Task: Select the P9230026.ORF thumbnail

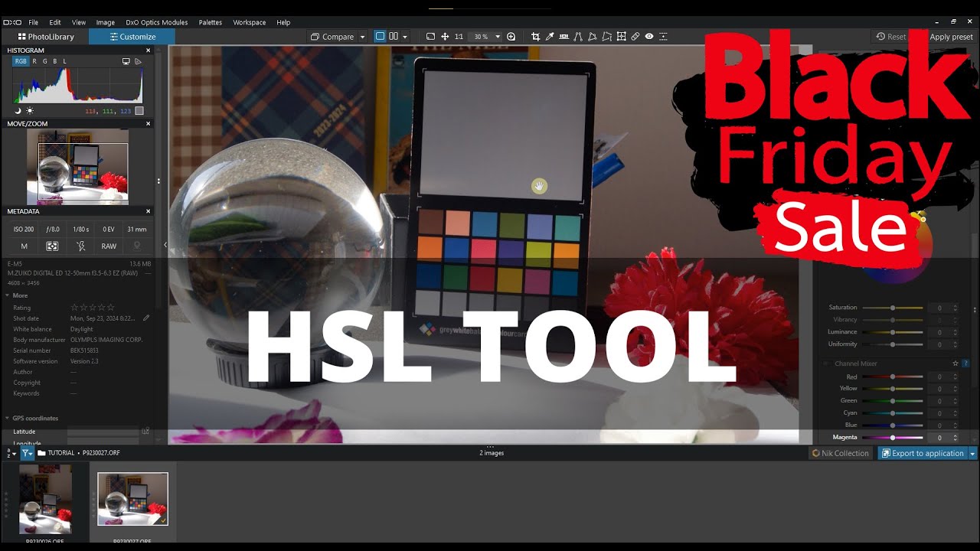Action: click(x=45, y=499)
